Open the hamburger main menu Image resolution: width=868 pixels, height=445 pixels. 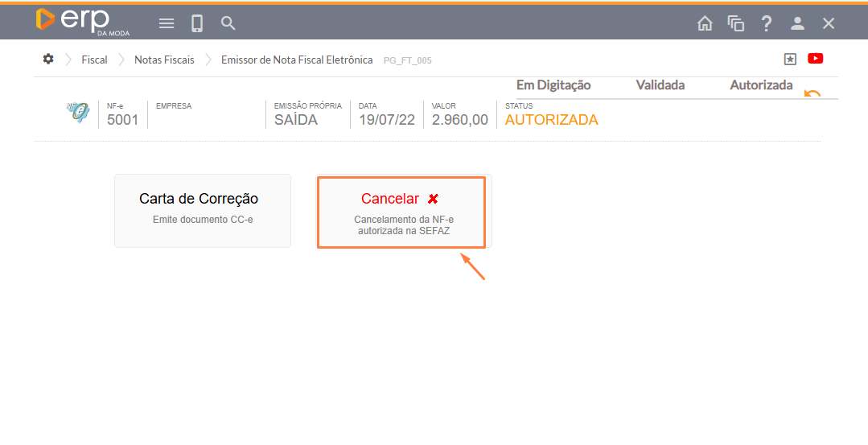(167, 23)
